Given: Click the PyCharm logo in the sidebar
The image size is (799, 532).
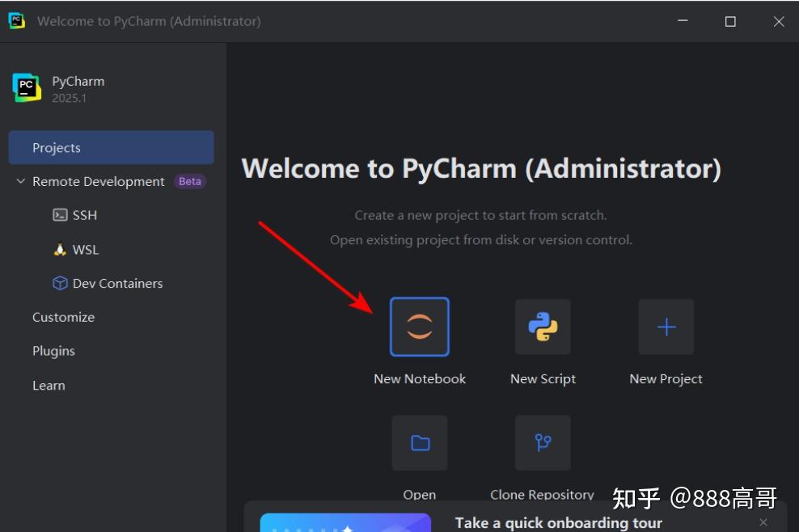Looking at the screenshot, I should click(x=26, y=87).
